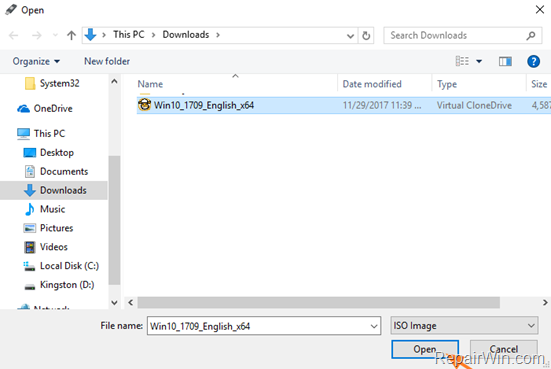Go up one folder level
Viewport: 551px width, 369px height.
point(71,35)
